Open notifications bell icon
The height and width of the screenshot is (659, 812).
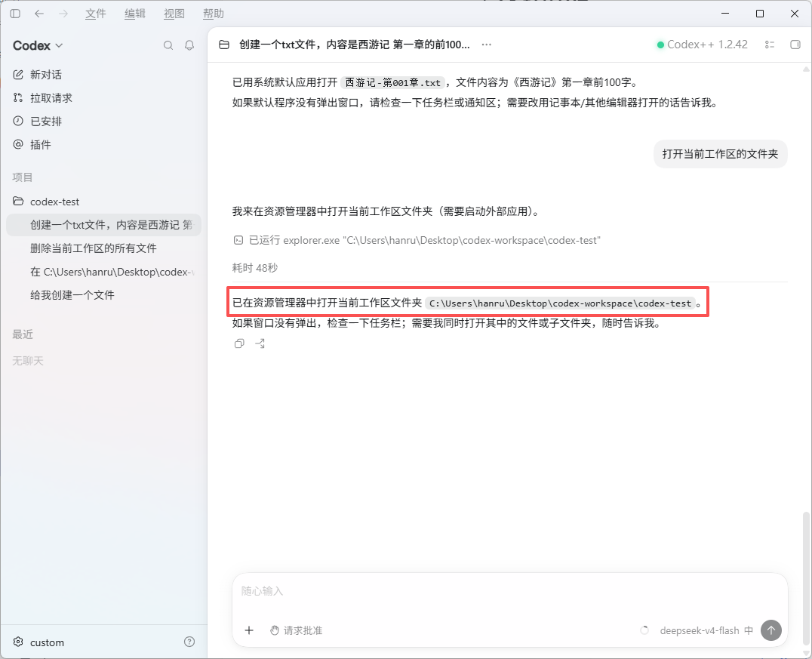tap(189, 45)
